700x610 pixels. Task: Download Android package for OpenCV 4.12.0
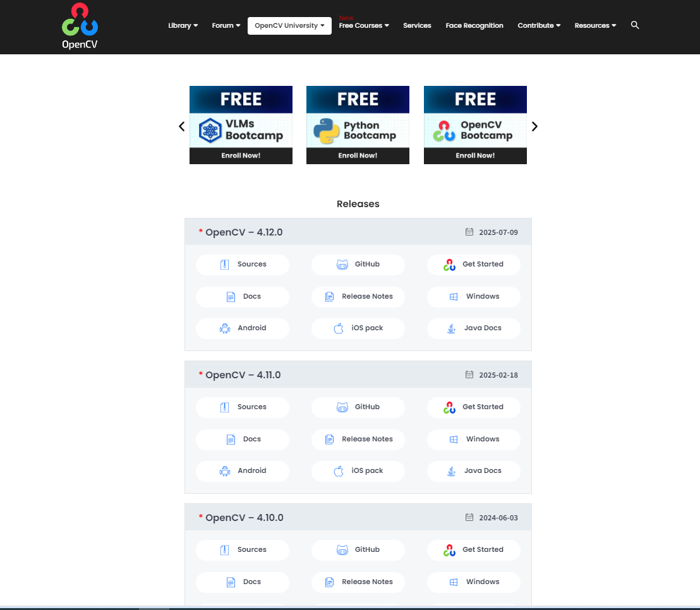point(243,328)
